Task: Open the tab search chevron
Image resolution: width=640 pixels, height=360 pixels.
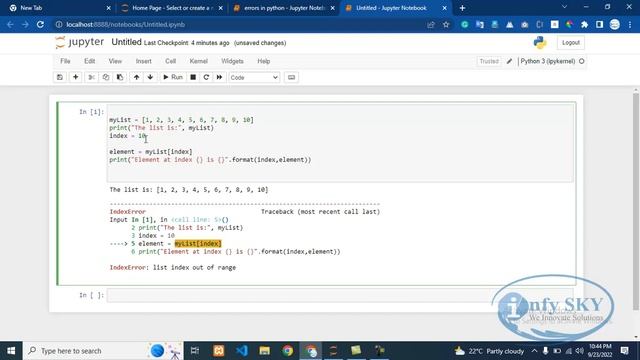Action: 564,7
